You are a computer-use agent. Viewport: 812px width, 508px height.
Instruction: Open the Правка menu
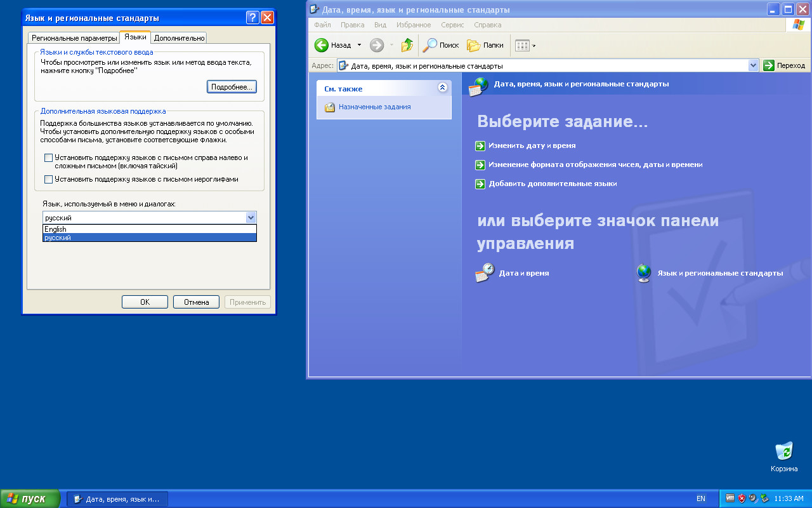click(x=352, y=25)
